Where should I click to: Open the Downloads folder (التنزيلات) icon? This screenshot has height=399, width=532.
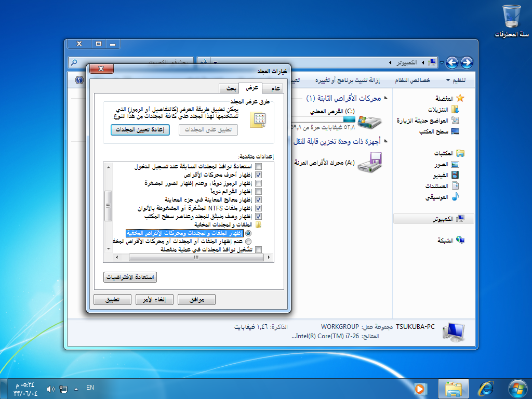coord(455,109)
